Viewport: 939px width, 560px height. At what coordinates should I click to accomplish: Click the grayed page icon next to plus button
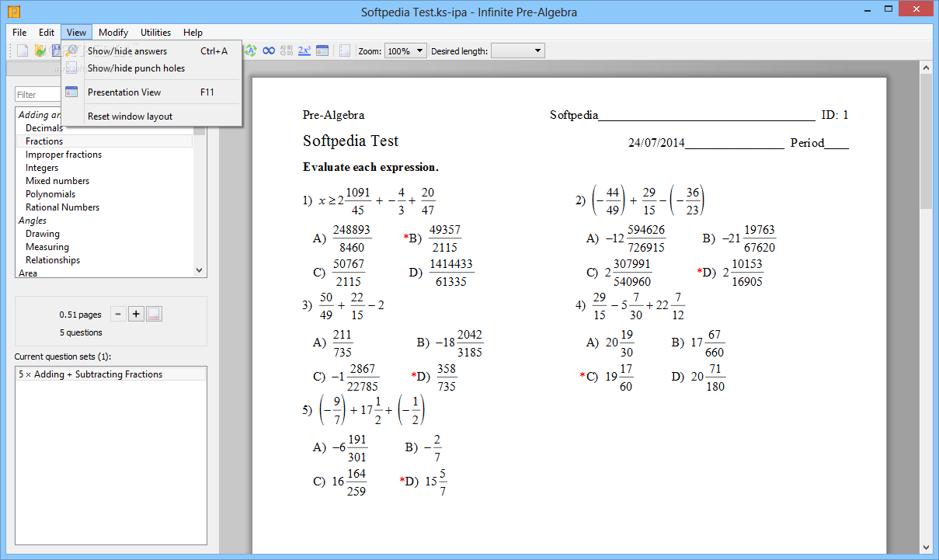(x=154, y=314)
